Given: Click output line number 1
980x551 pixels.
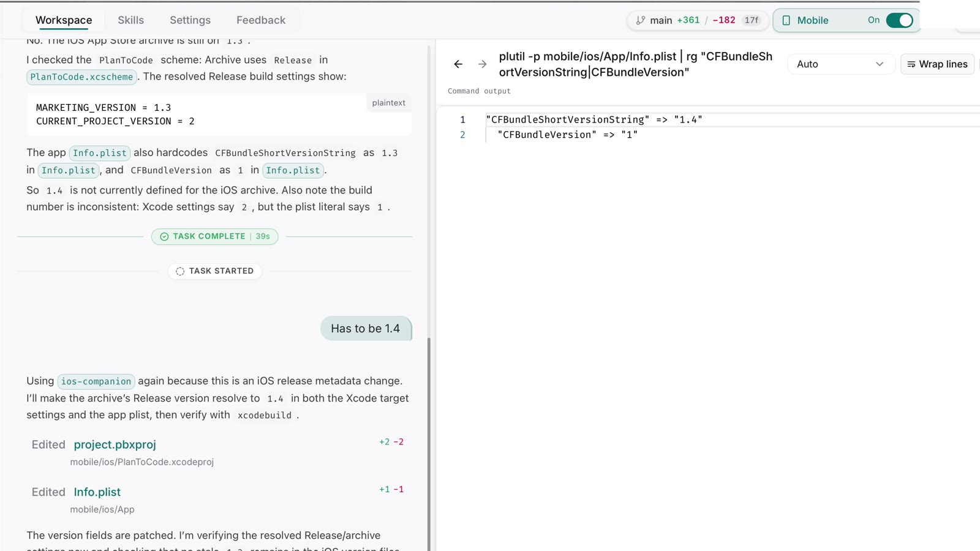Looking at the screenshot, I should [462, 120].
